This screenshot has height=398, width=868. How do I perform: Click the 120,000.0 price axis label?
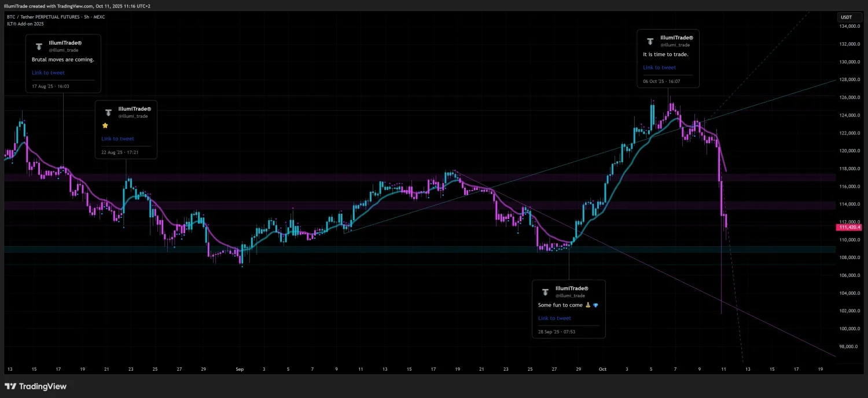(x=848, y=151)
